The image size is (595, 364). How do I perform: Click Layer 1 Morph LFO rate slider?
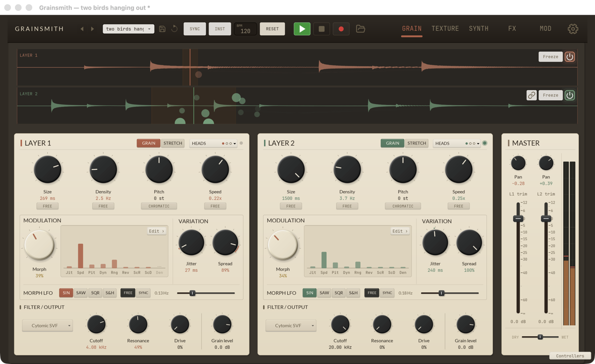pos(206,293)
